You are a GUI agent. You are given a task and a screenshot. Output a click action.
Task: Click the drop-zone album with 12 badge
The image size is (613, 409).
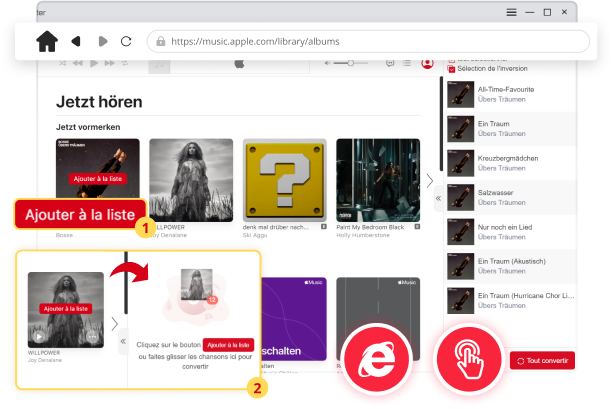tap(197, 285)
